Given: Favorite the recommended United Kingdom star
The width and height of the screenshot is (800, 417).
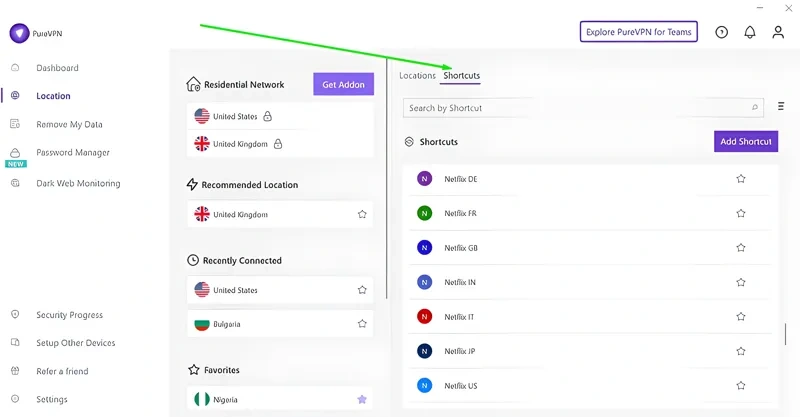Looking at the screenshot, I should tap(362, 214).
